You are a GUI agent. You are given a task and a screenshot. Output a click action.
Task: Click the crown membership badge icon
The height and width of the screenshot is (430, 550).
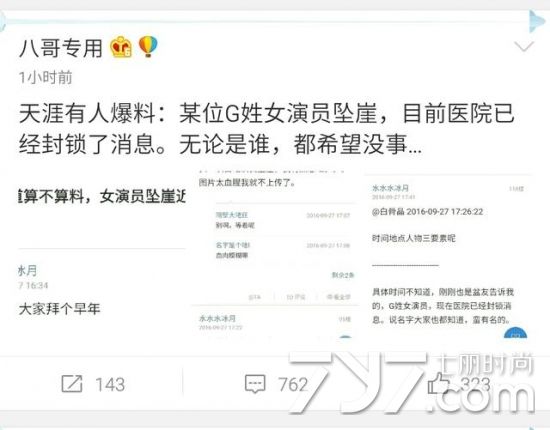[121, 47]
